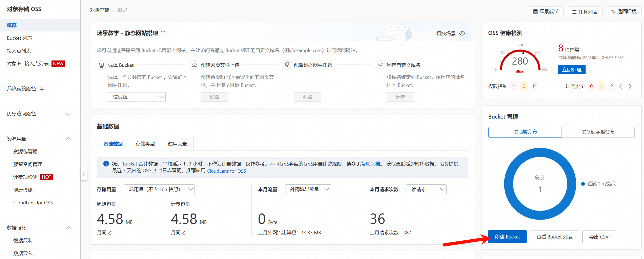Screen dimensions: 644x259
Task: Click the 创建 Bucket button
Action: [x=507, y=237]
